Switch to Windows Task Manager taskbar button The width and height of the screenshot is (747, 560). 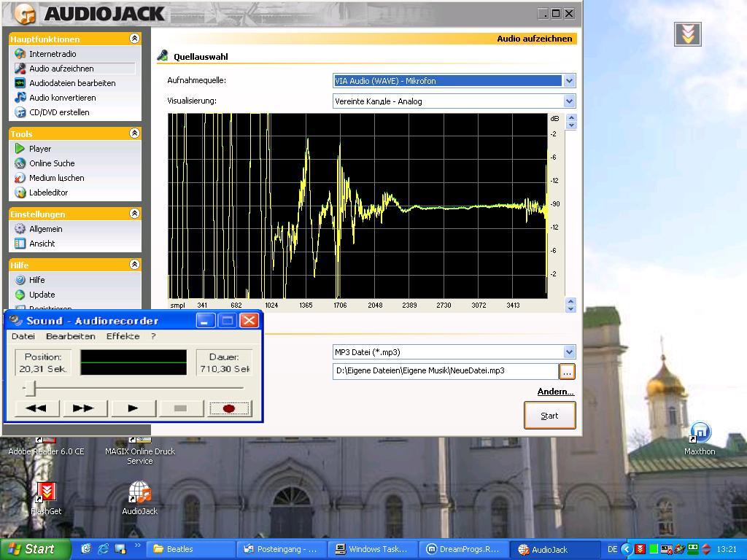pos(373,549)
